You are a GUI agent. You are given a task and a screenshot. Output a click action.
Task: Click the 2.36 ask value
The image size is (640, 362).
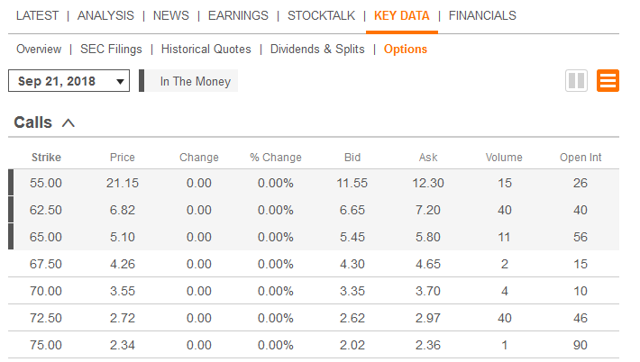(x=428, y=345)
